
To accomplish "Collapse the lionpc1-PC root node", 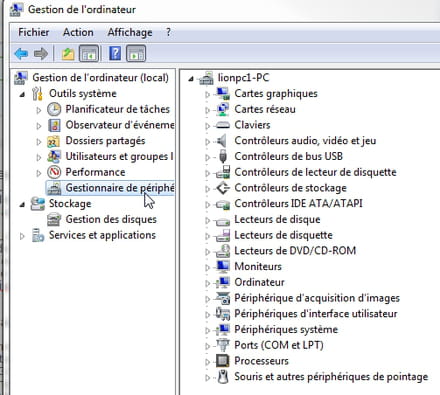I will [191, 79].
